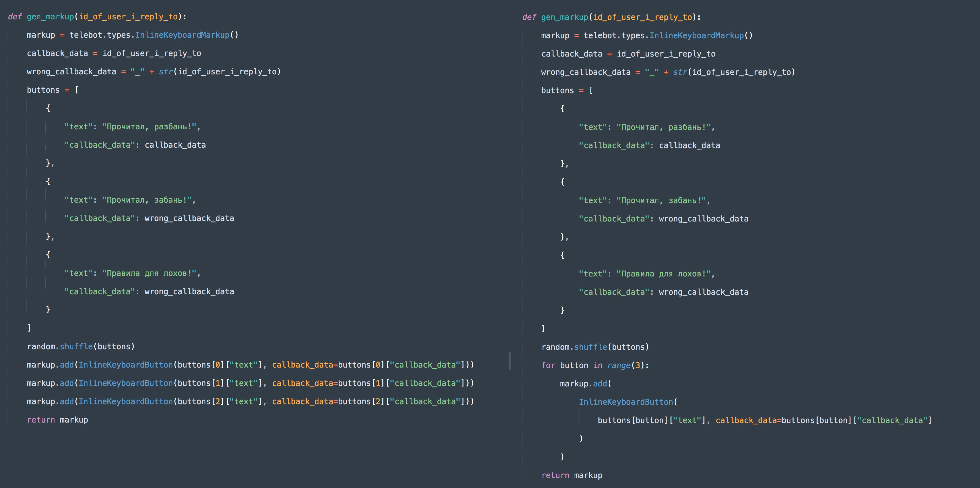This screenshot has height=488, width=980.
Task: Click 'return markup' in the left pane
Action: pyautogui.click(x=57, y=420)
